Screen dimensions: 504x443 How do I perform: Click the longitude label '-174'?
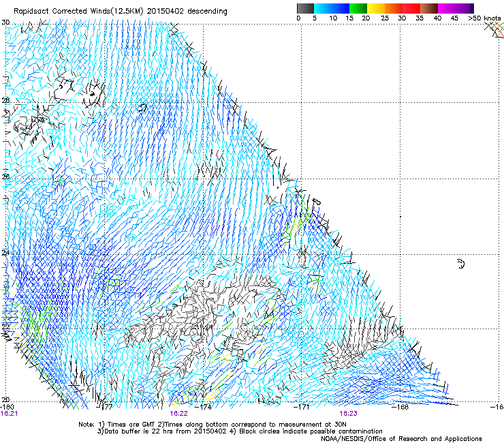204,407
